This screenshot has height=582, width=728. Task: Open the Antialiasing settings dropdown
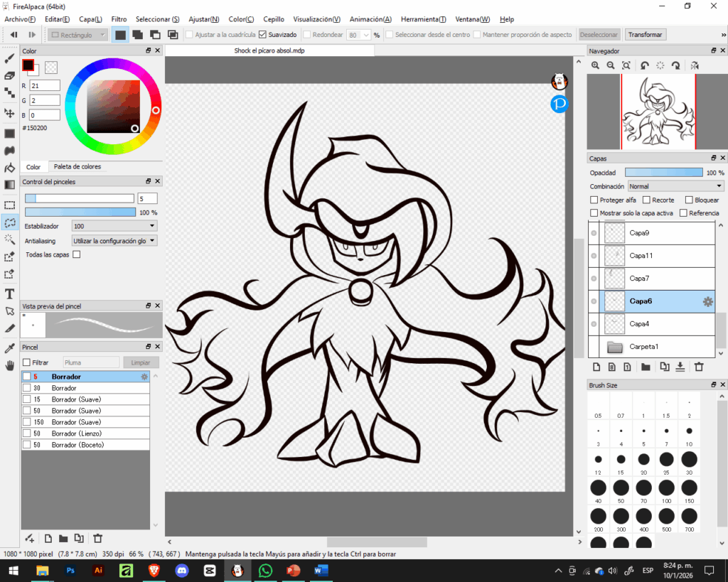click(114, 239)
